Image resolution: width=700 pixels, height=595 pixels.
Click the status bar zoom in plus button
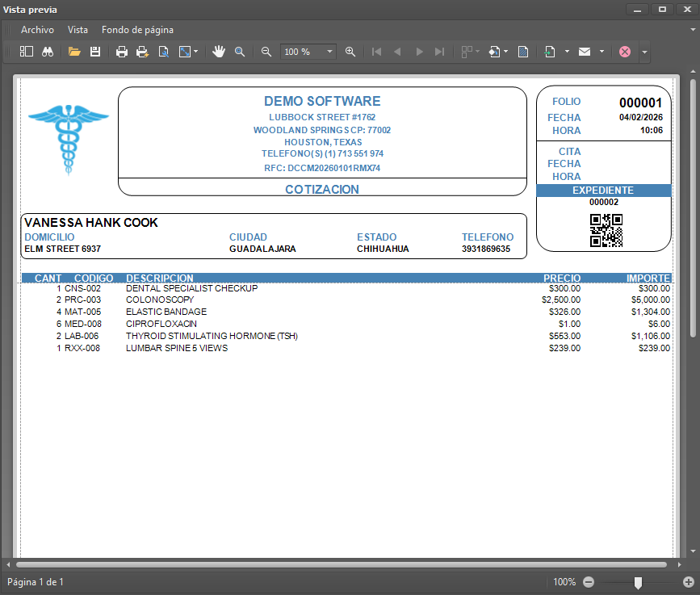coord(688,582)
